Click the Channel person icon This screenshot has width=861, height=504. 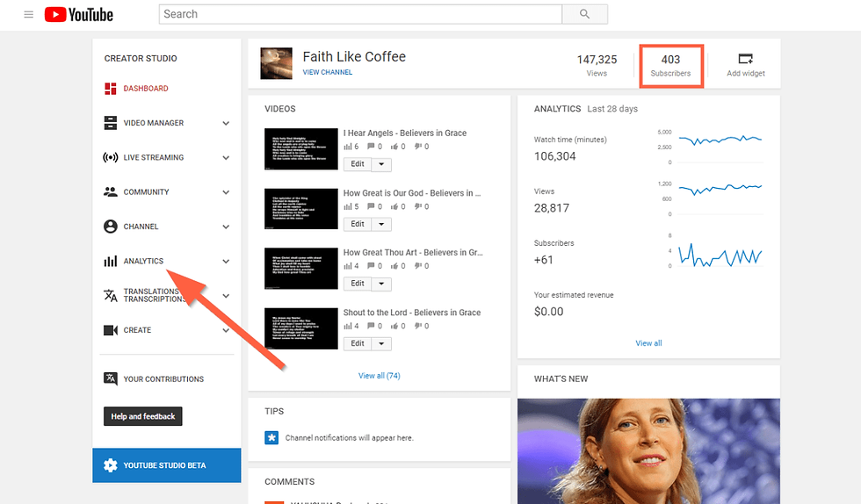pos(111,227)
